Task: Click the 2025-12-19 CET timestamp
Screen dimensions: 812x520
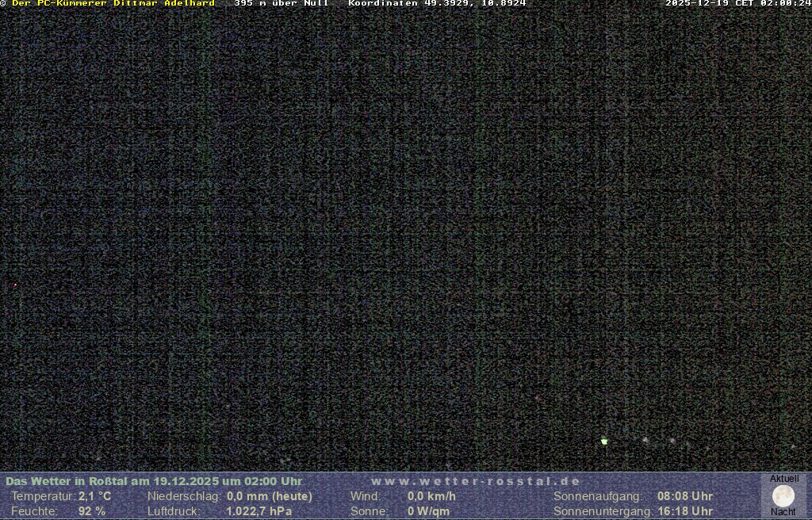Action: click(x=737, y=4)
